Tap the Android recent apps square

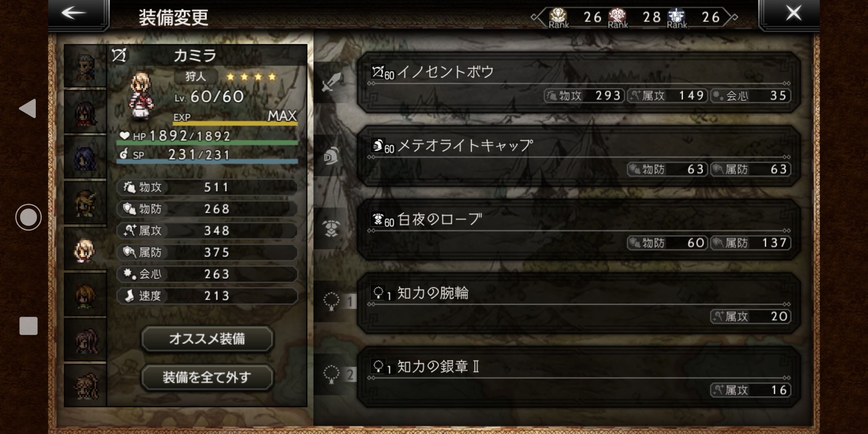click(x=28, y=325)
